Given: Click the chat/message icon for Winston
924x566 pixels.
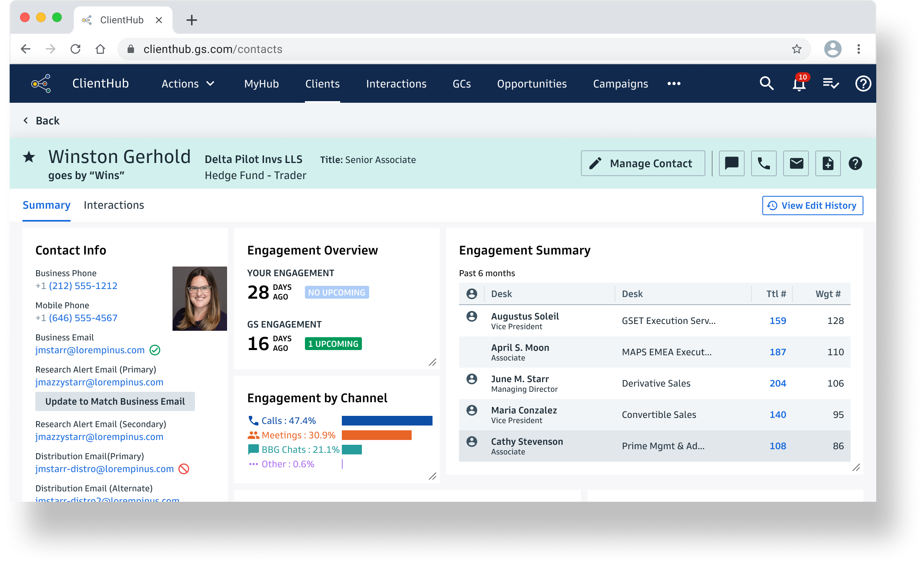Looking at the screenshot, I should [x=731, y=164].
